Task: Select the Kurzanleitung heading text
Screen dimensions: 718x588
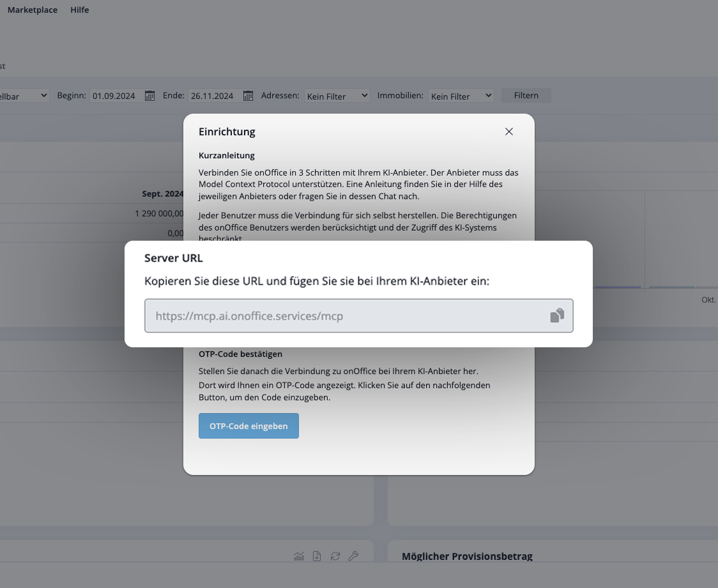Action: pyautogui.click(x=227, y=155)
